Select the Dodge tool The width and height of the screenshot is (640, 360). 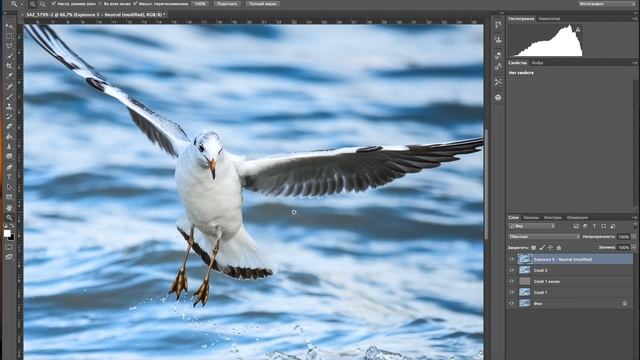tap(9, 156)
